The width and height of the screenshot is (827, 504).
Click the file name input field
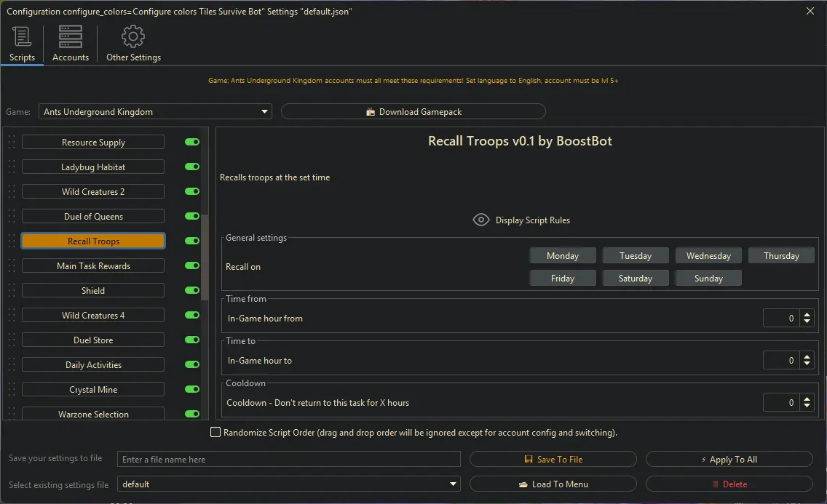tap(288, 460)
